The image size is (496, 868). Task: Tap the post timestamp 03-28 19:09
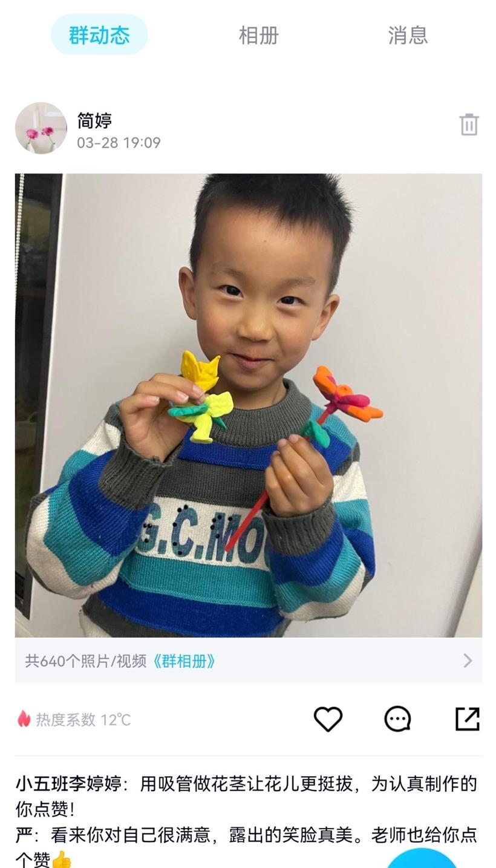(x=119, y=143)
